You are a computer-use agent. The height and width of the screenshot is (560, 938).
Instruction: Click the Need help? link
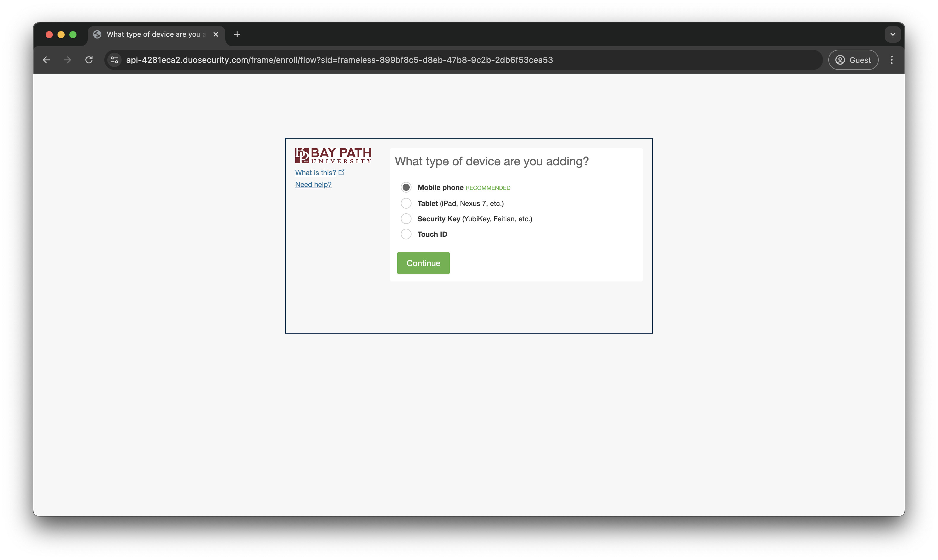coord(313,185)
